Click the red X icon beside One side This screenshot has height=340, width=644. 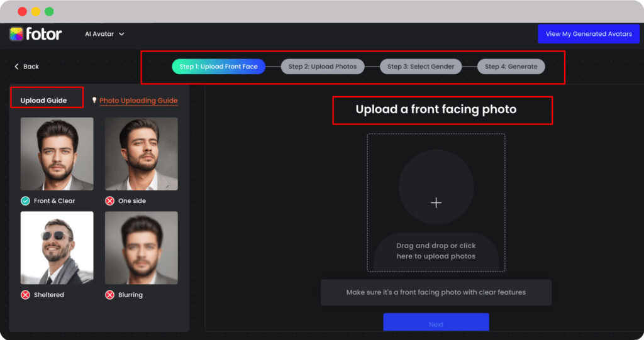point(109,201)
